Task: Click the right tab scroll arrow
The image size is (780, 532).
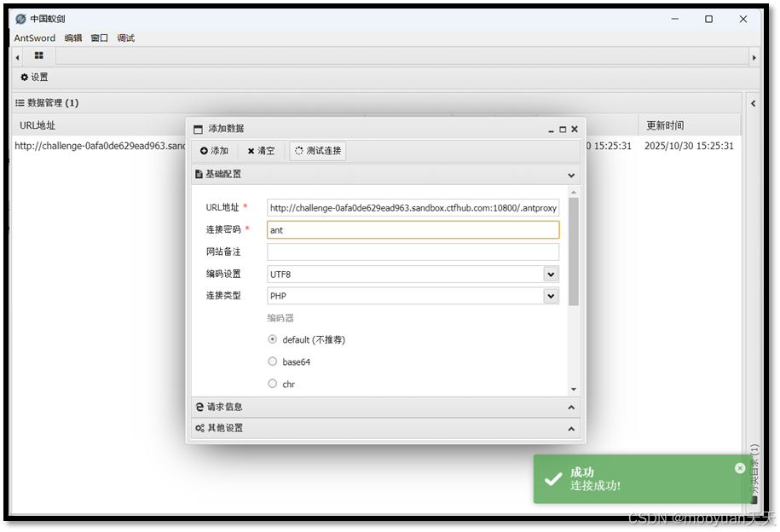Action: point(754,58)
